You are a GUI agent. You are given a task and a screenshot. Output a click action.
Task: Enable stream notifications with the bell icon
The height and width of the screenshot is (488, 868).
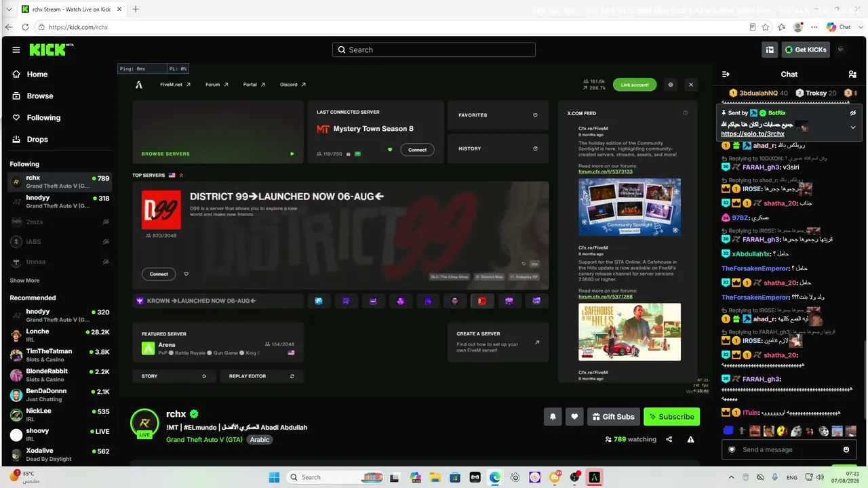553,417
